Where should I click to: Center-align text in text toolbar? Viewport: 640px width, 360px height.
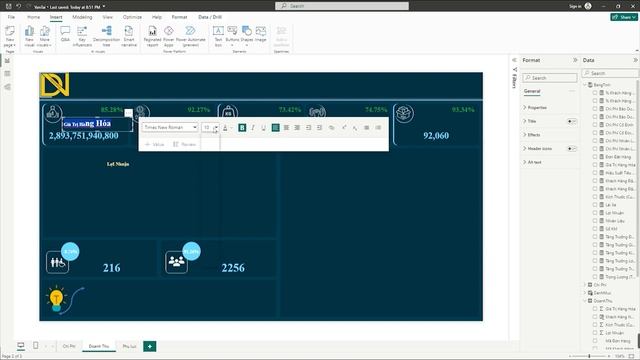coord(287,128)
